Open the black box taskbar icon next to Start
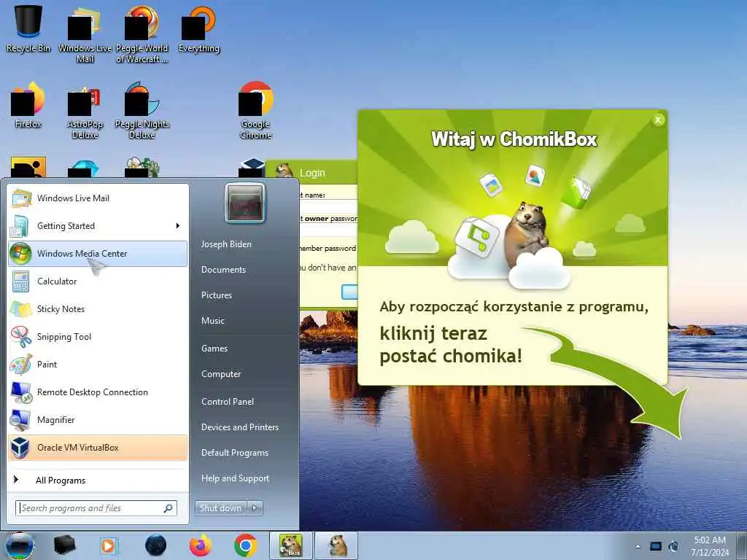Image resolution: width=747 pixels, height=560 pixels. 65,545
